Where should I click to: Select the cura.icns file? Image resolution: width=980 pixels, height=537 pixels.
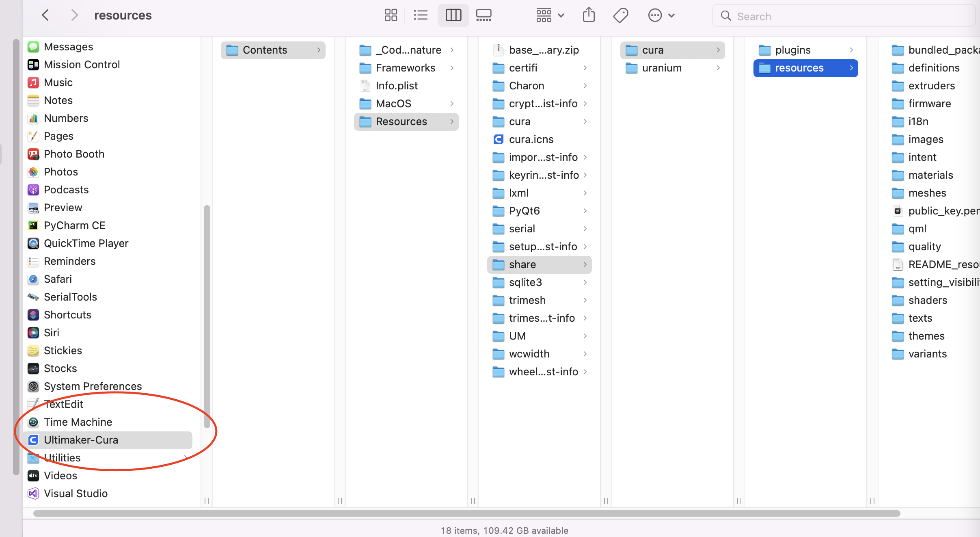pos(531,139)
